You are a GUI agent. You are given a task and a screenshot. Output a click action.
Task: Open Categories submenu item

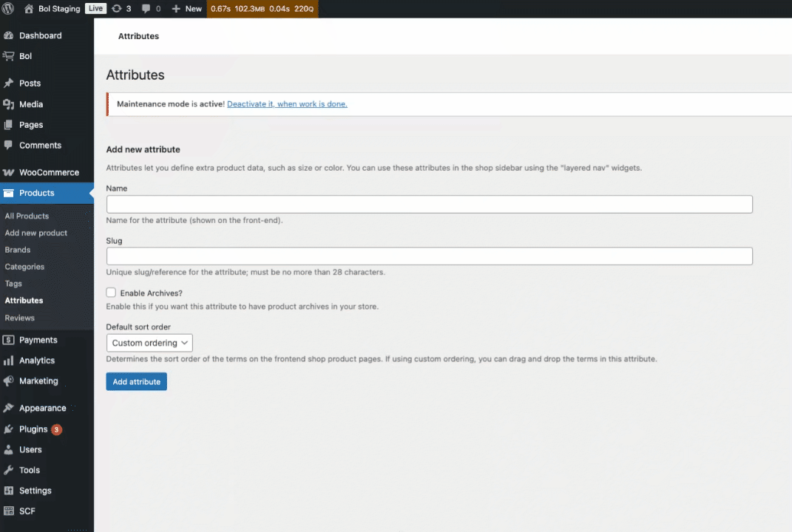pyautogui.click(x=24, y=267)
